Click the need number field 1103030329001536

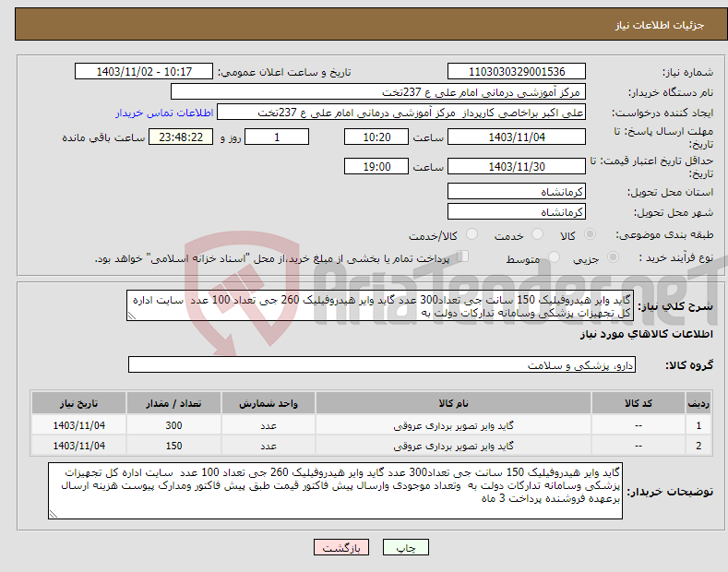(517, 72)
